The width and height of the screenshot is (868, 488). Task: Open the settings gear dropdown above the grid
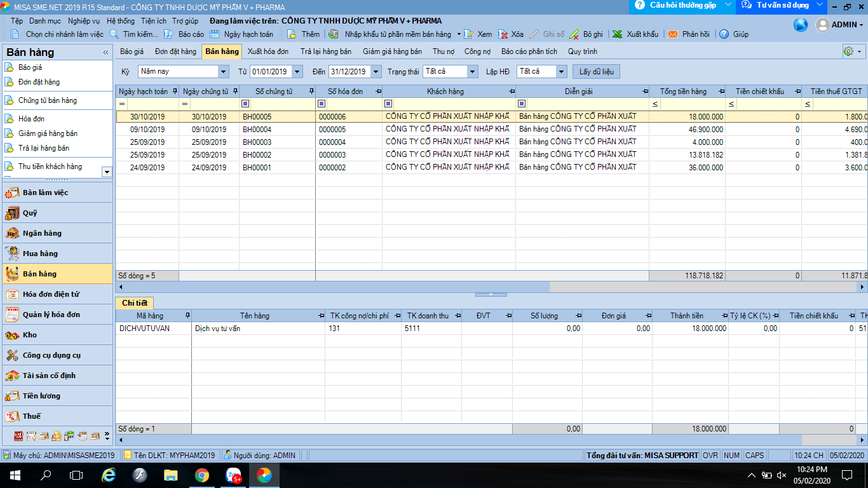point(852,51)
